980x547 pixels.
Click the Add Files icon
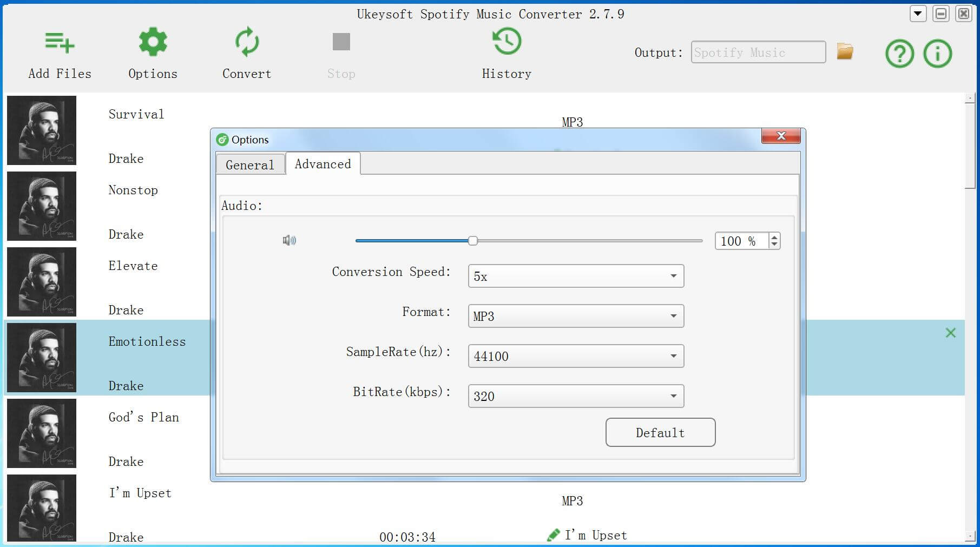(60, 42)
